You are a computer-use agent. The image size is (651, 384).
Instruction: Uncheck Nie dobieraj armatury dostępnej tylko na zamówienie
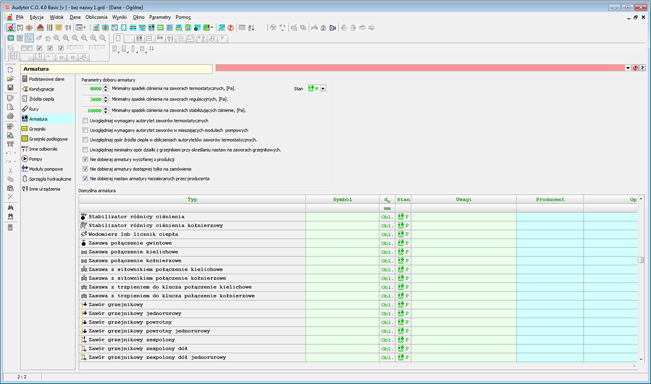click(85, 169)
